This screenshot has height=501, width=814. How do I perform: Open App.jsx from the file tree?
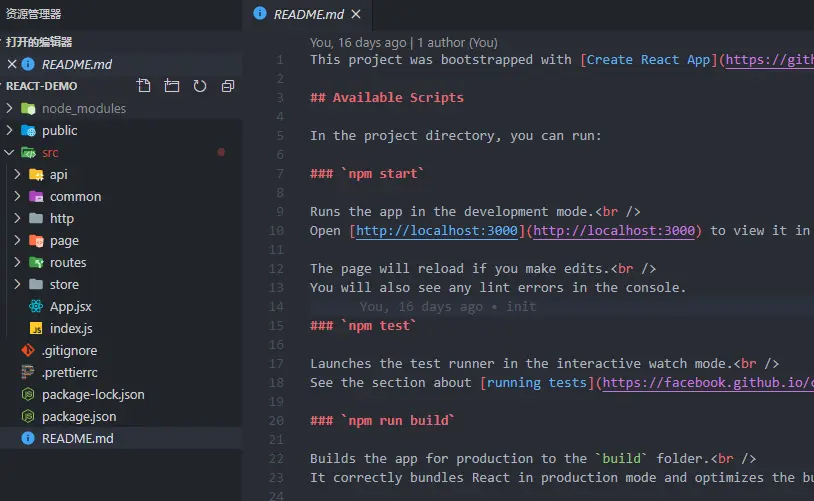tap(71, 307)
